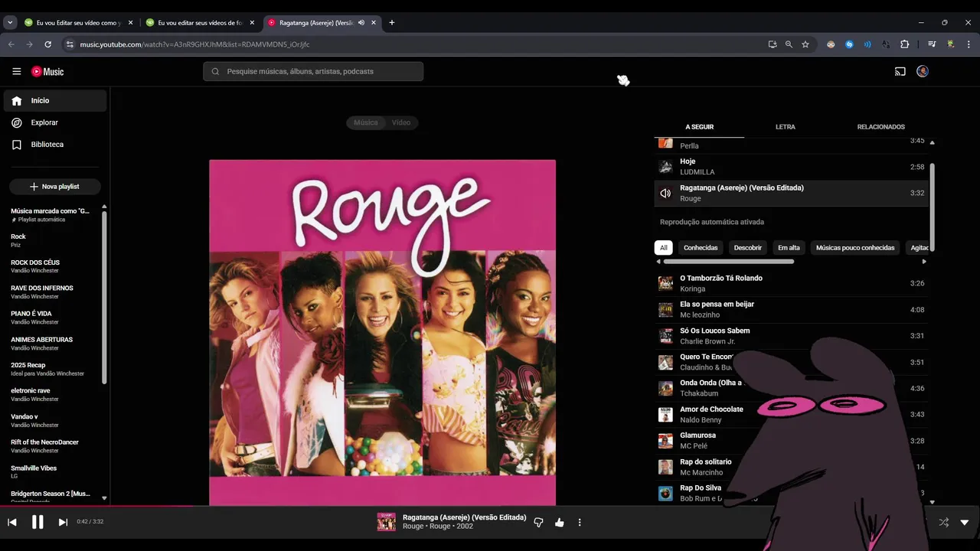Skip to previous track

click(12, 523)
